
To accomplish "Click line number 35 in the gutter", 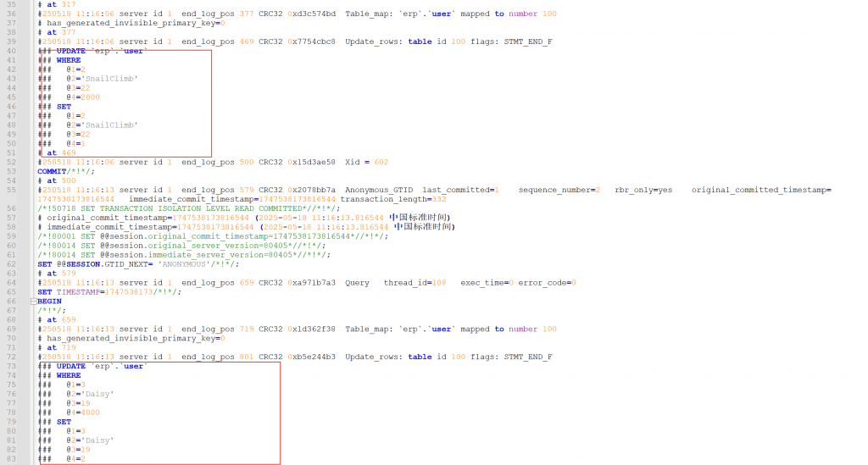I will point(11,4).
